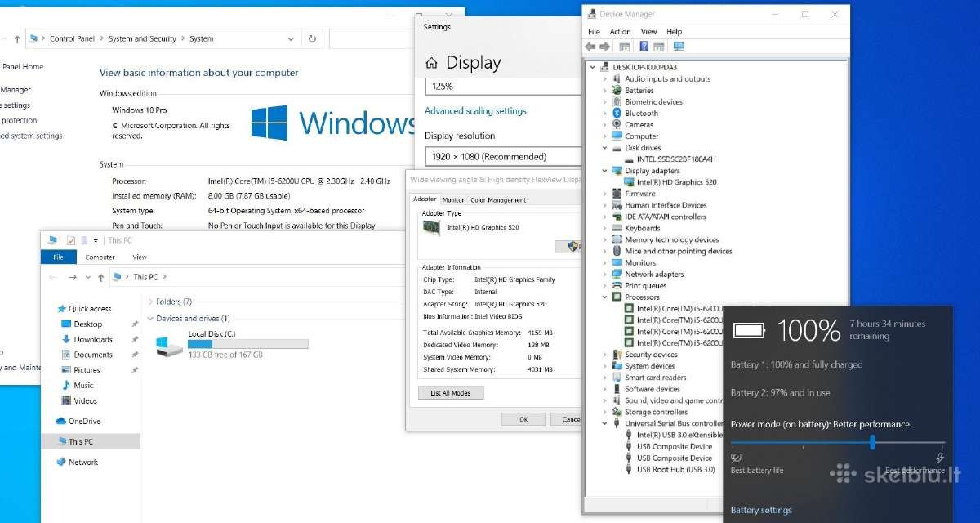980x523 pixels.
Task: Click the List All Modes button
Action: click(x=451, y=393)
